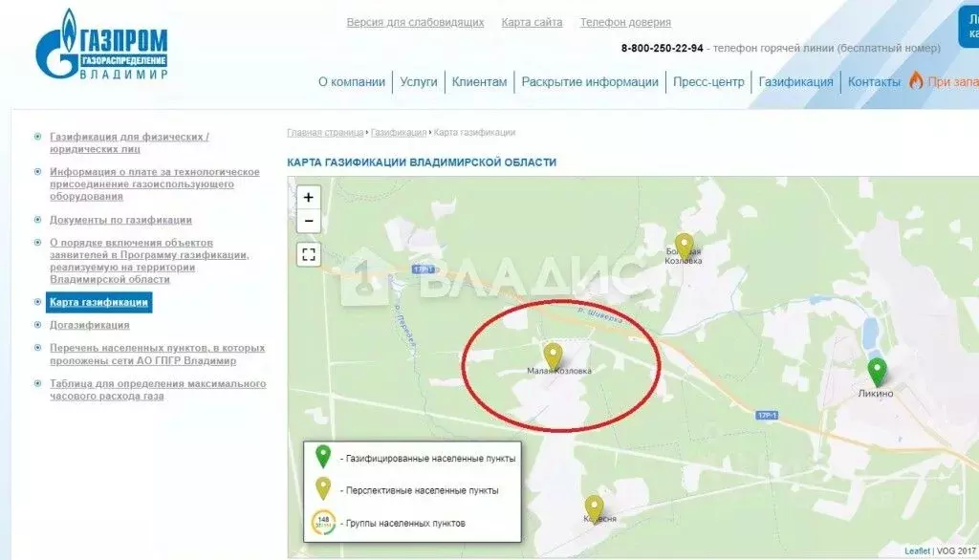
Task: Open Версия для слабовидящих link
Action: pos(415,23)
